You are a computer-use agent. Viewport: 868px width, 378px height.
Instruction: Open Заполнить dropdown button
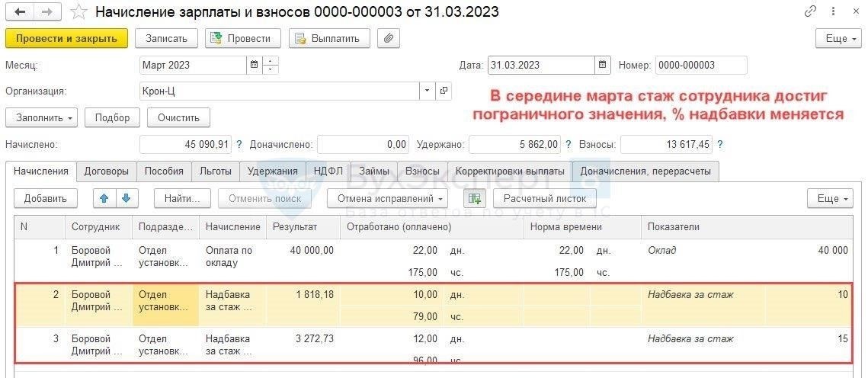41,118
